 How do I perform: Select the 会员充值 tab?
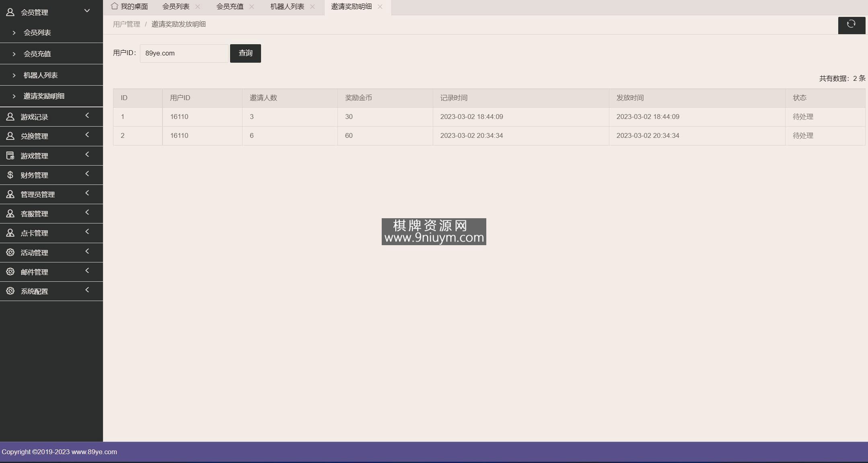tap(228, 6)
